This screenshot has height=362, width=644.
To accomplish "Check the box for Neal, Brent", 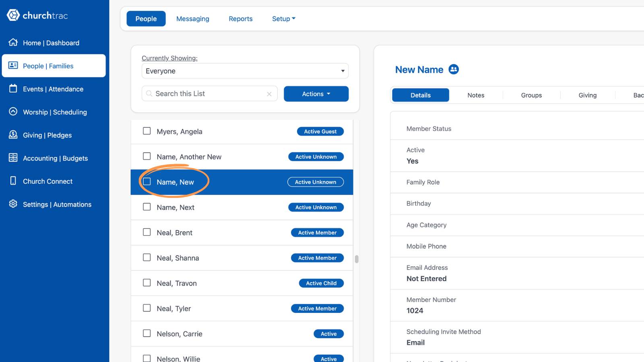I will coord(147,232).
